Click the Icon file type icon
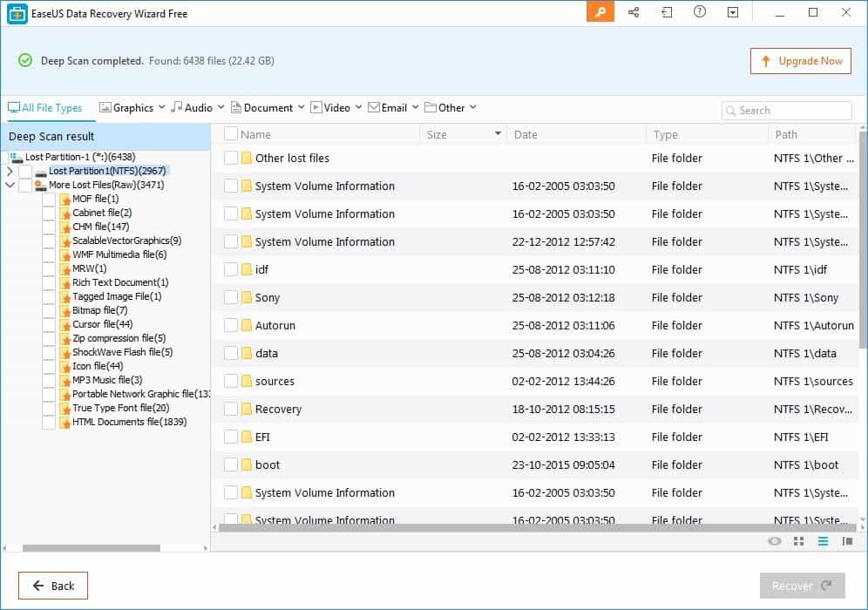The image size is (868, 610). pos(64,367)
